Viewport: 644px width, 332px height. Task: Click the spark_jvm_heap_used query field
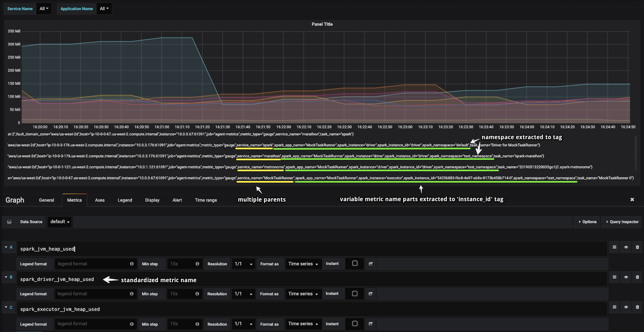312,249
